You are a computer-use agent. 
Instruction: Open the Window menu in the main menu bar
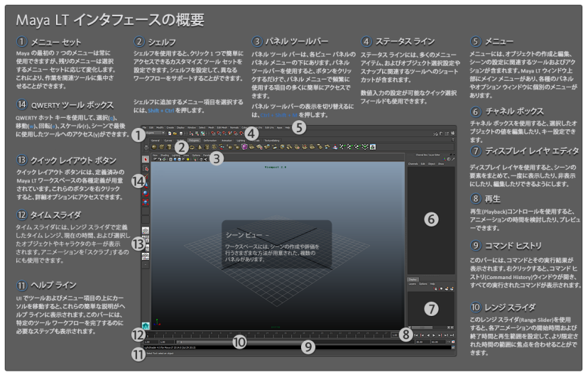point(192,128)
